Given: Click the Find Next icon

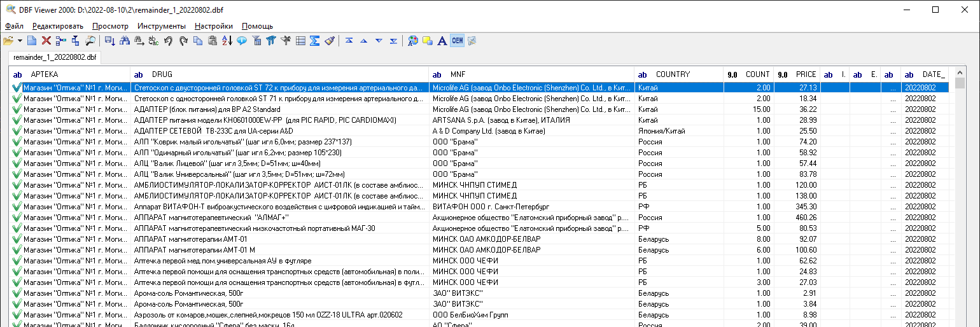Looking at the screenshot, I should point(139,41).
